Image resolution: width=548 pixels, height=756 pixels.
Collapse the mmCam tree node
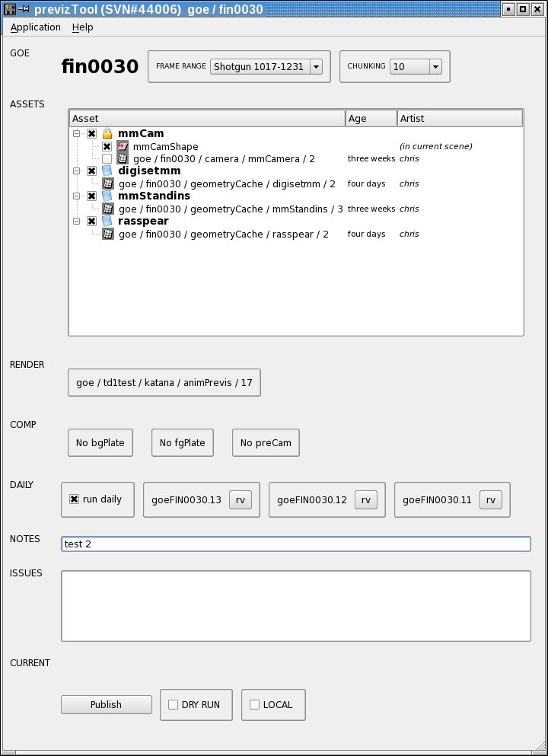point(76,133)
